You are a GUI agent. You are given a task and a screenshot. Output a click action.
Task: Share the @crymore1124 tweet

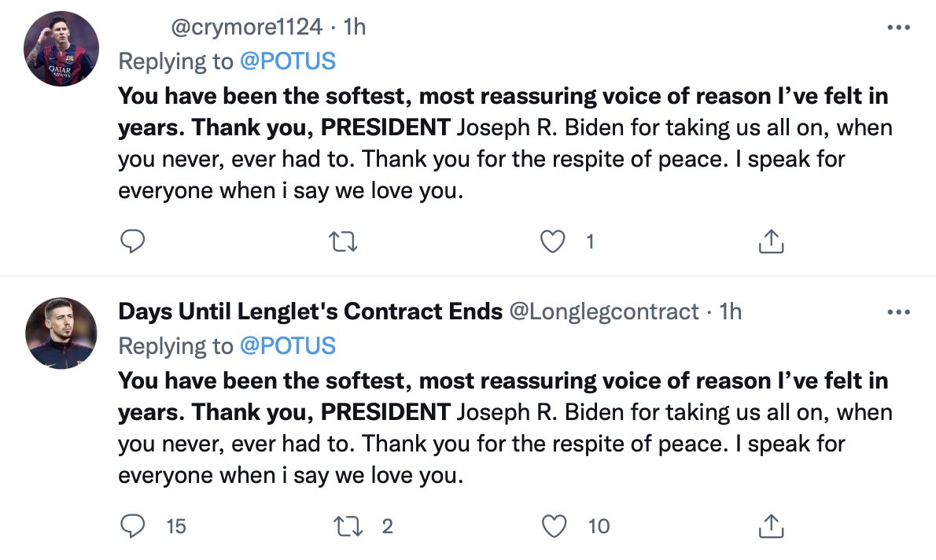click(x=771, y=242)
